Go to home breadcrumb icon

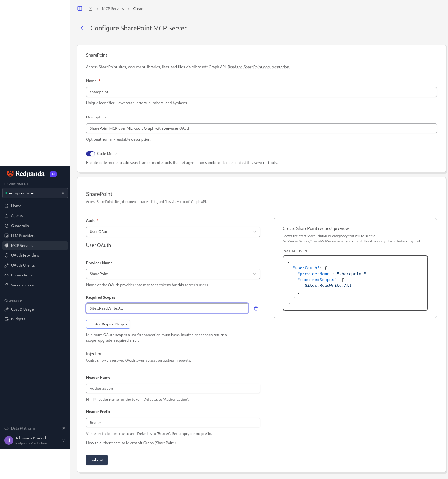click(91, 9)
